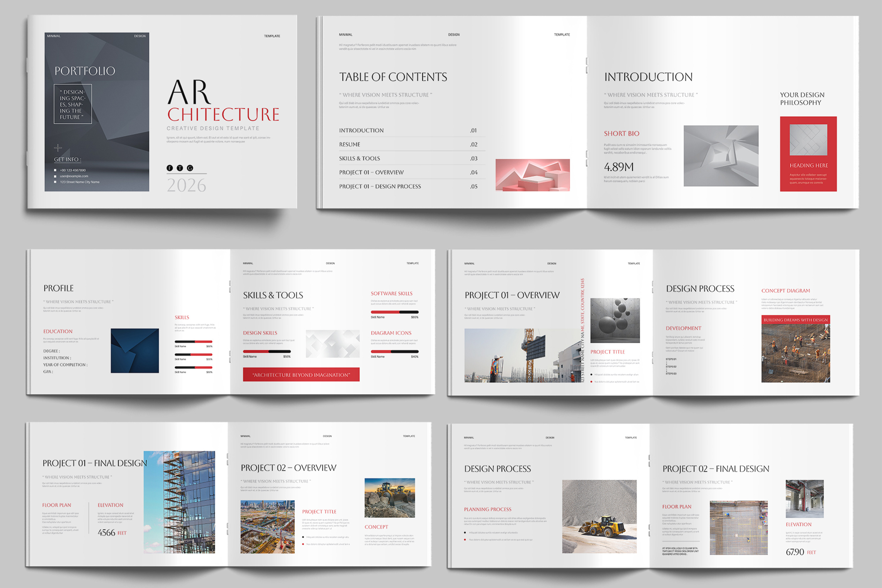Select the RESUME entry in the table of contents

click(350, 144)
